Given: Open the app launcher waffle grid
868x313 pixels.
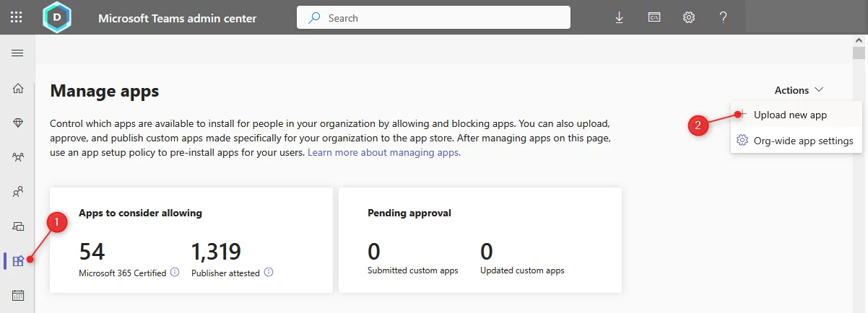Looking at the screenshot, I should click(x=16, y=17).
